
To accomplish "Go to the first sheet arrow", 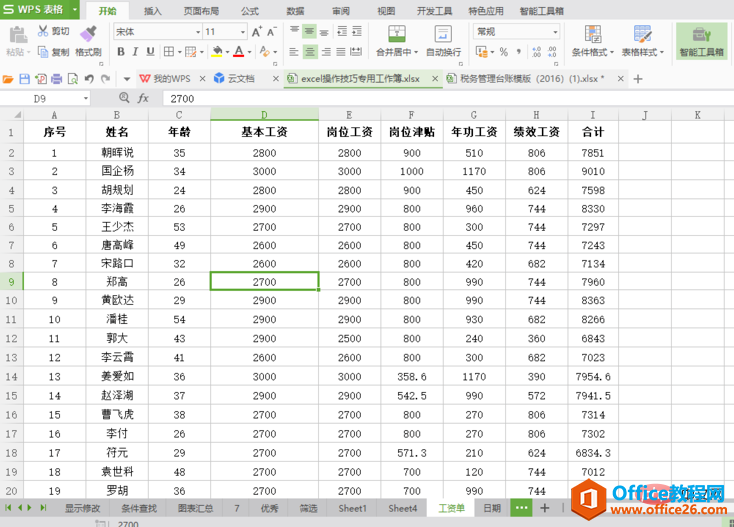I will [x=7, y=507].
